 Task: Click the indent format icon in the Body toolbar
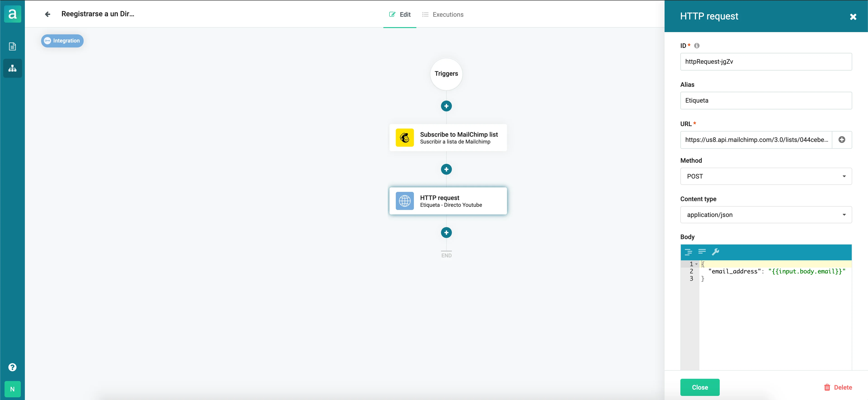pyautogui.click(x=688, y=252)
